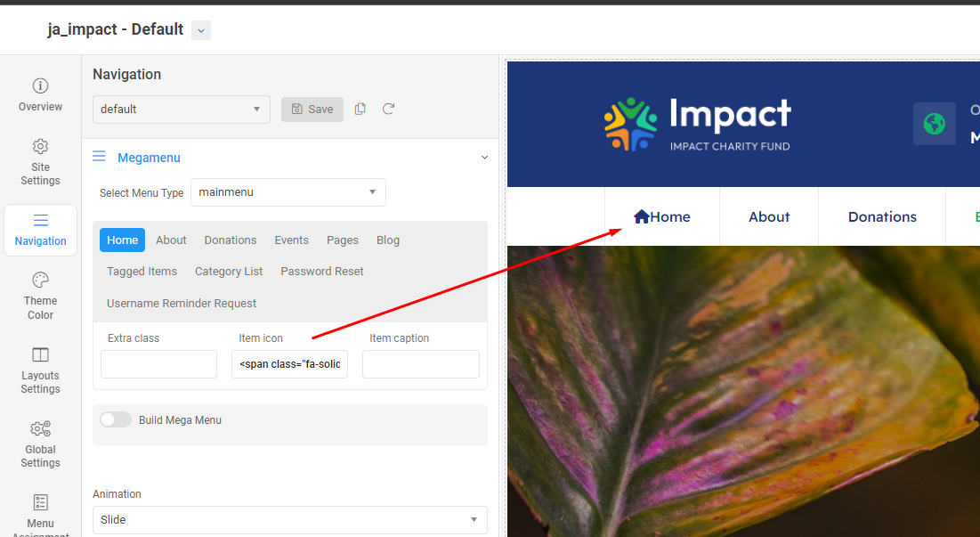Open Global Settings gears icon

tap(41, 428)
